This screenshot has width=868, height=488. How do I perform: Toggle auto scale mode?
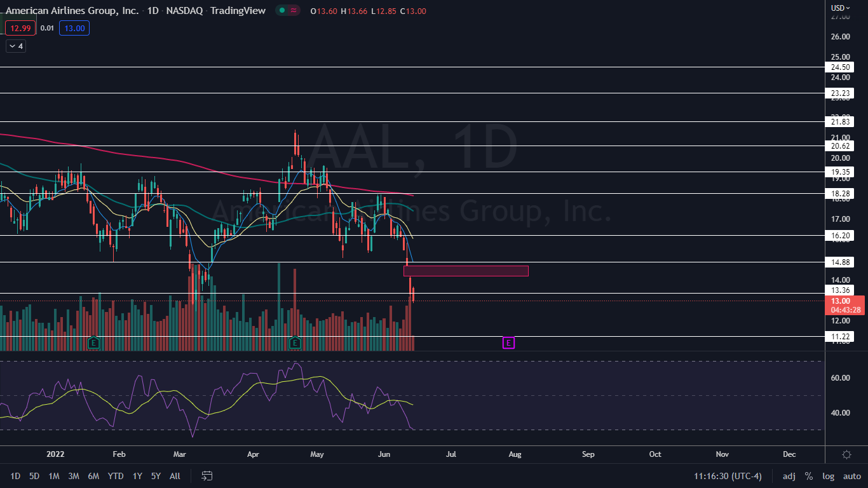[x=852, y=476]
